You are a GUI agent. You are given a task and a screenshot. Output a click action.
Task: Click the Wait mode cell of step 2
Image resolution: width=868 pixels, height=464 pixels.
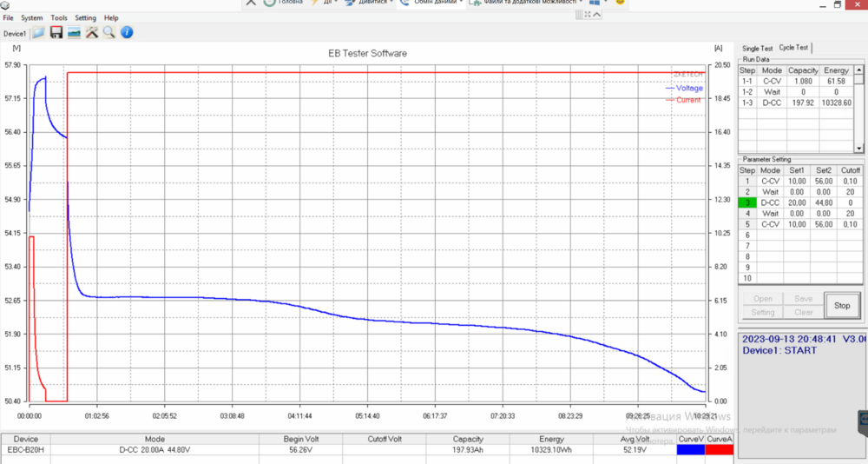point(770,192)
